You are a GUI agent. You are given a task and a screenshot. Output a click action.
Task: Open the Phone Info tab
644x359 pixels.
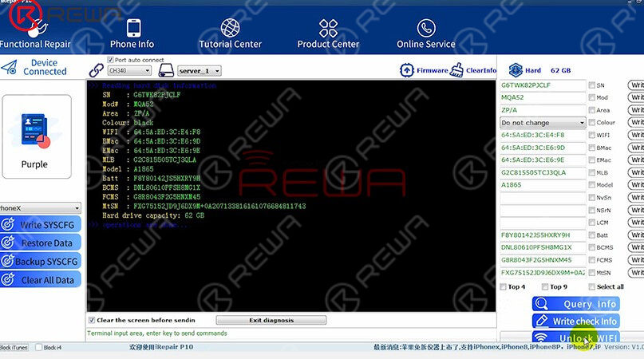pyautogui.click(x=132, y=34)
